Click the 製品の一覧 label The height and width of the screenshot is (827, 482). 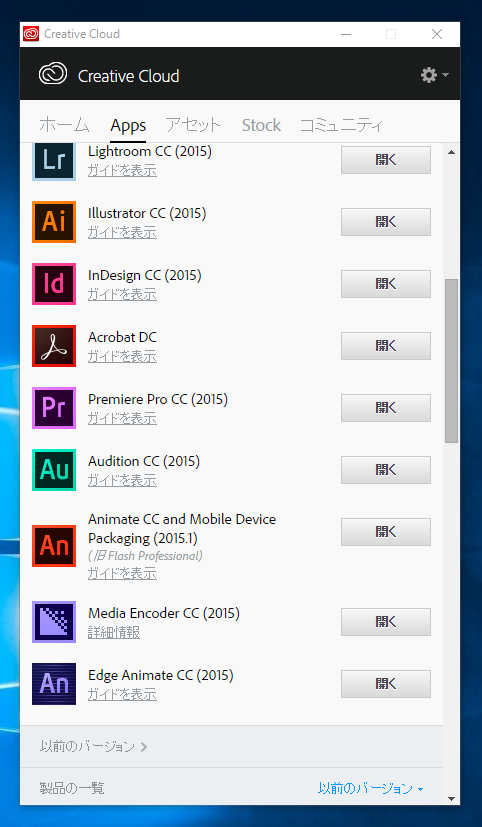(x=72, y=788)
